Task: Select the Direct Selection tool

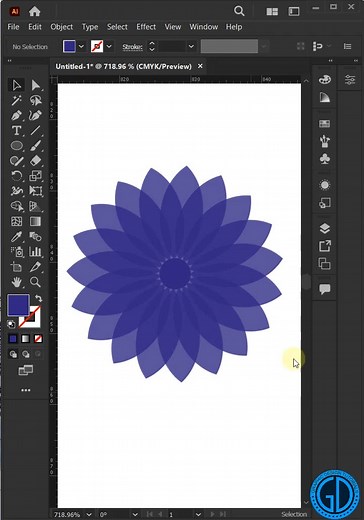Action: click(x=35, y=85)
